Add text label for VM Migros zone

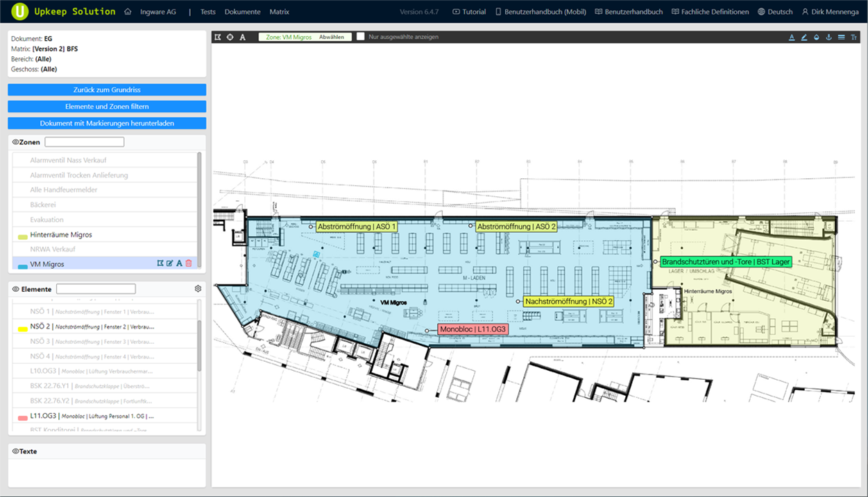tap(179, 263)
